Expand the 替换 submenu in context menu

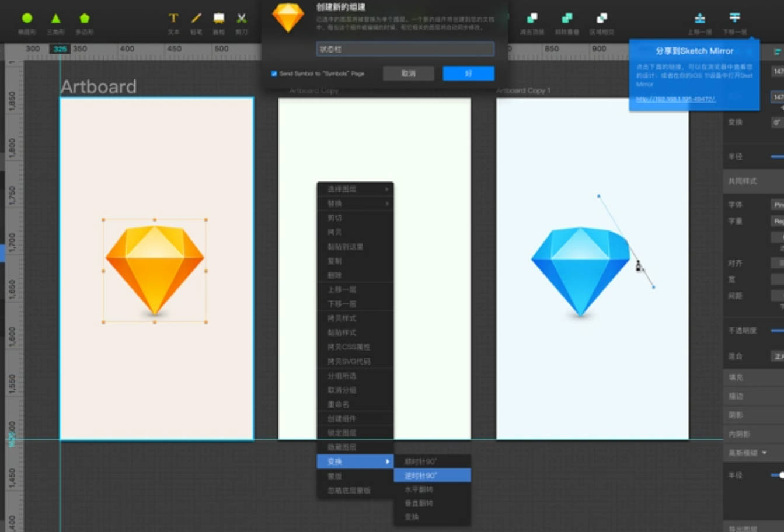(x=355, y=204)
